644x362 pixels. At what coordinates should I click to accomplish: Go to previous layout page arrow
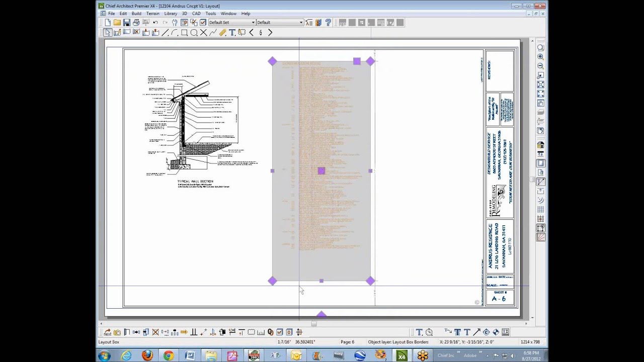click(251, 33)
